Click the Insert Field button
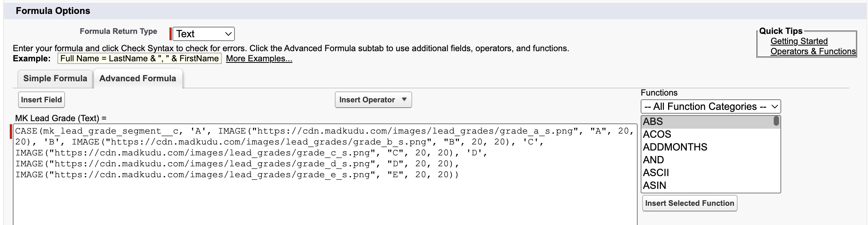Screen dimensions: 868x225 (x=41, y=100)
